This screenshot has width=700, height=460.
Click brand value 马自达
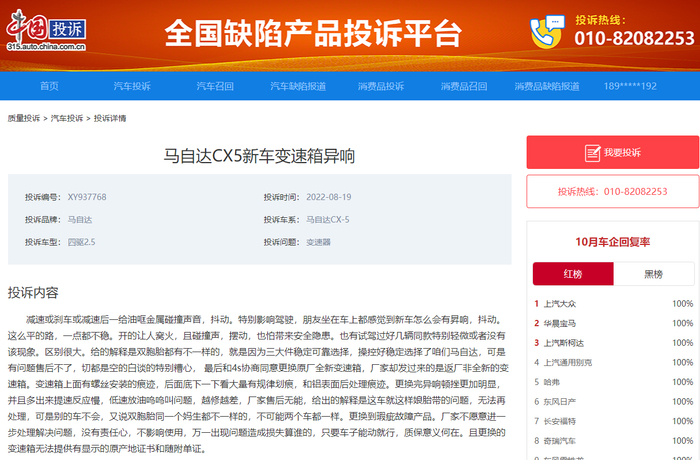(79, 220)
